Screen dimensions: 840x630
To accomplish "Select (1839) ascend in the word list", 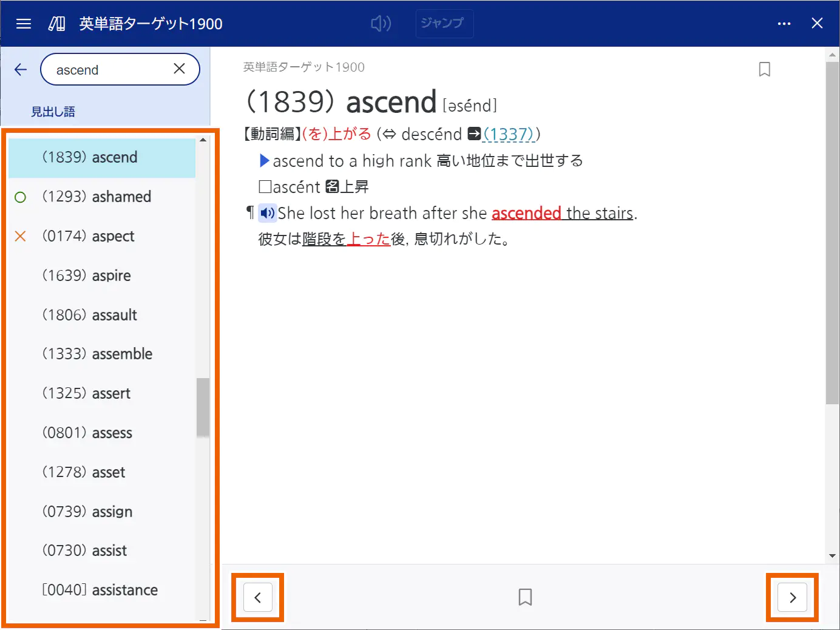I will point(102,158).
